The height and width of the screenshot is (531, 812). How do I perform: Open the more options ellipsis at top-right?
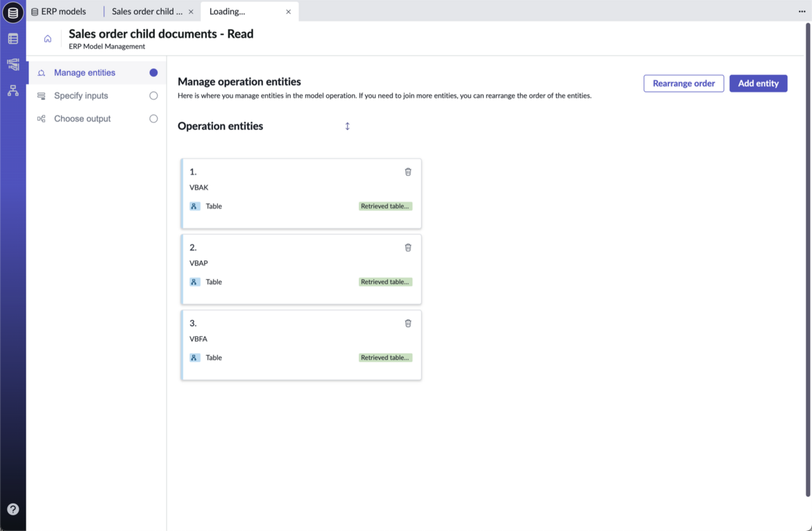(802, 11)
